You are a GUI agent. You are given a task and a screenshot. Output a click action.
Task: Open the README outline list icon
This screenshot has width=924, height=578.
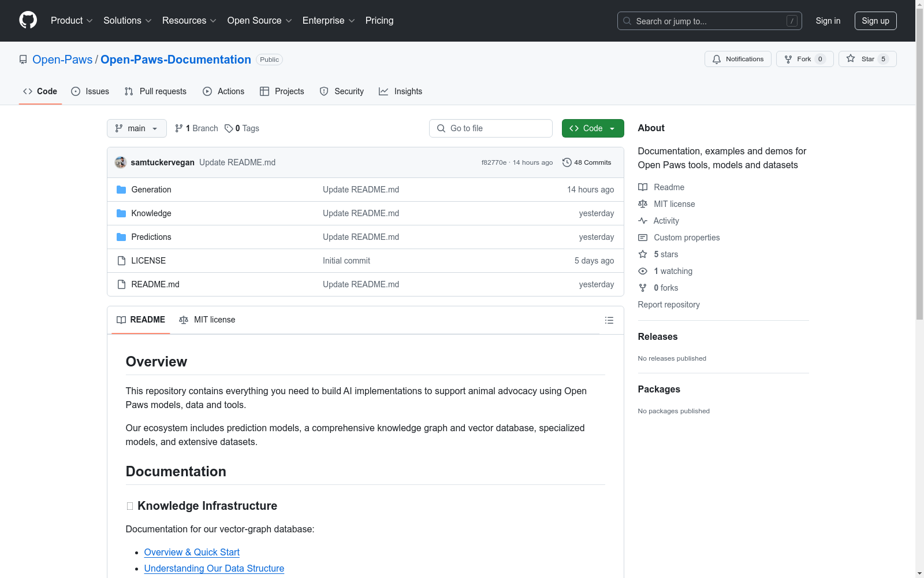[x=609, y=320]
